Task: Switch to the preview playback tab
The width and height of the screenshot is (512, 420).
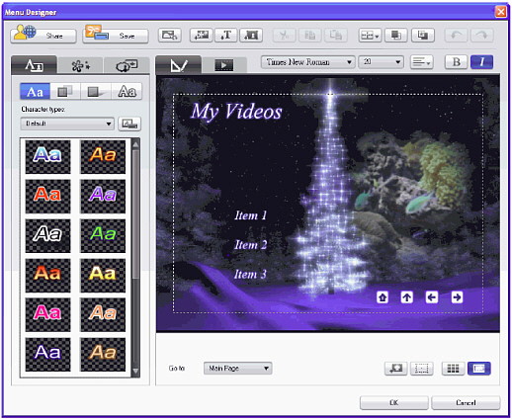Action: click(224, 65)
